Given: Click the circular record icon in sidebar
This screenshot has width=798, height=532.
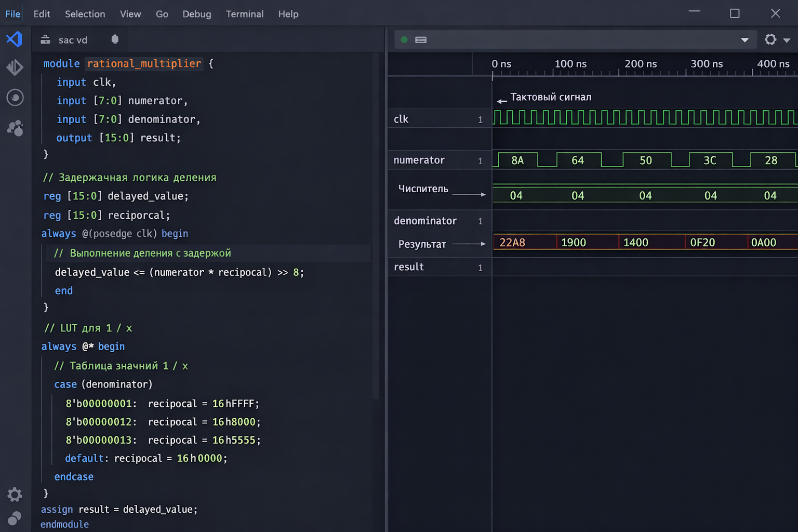Looking at the screenshot, I should click(15, 98).
